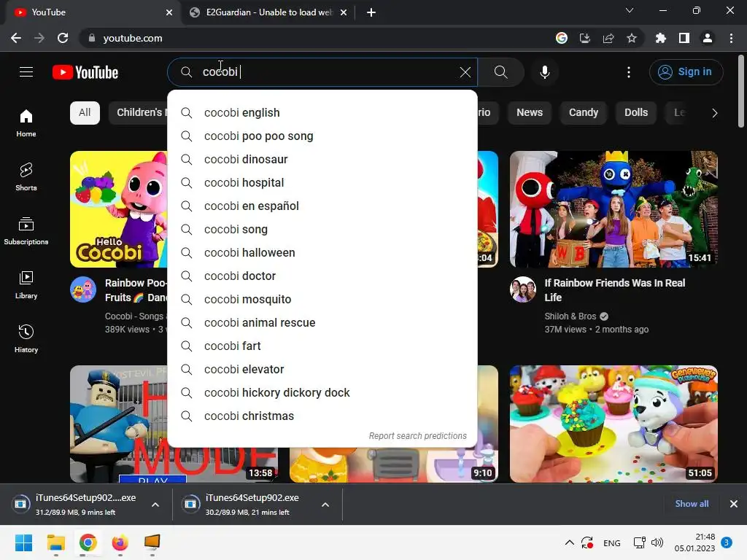Toggle the Chrome side panel icon
The height and width of the screenshot is (560, 747).
684,38
